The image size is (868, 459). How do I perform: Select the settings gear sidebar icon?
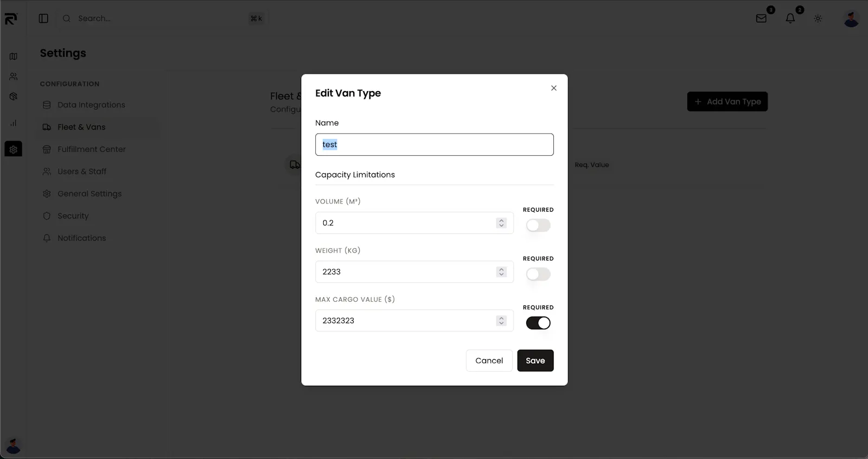pos(14,149)
